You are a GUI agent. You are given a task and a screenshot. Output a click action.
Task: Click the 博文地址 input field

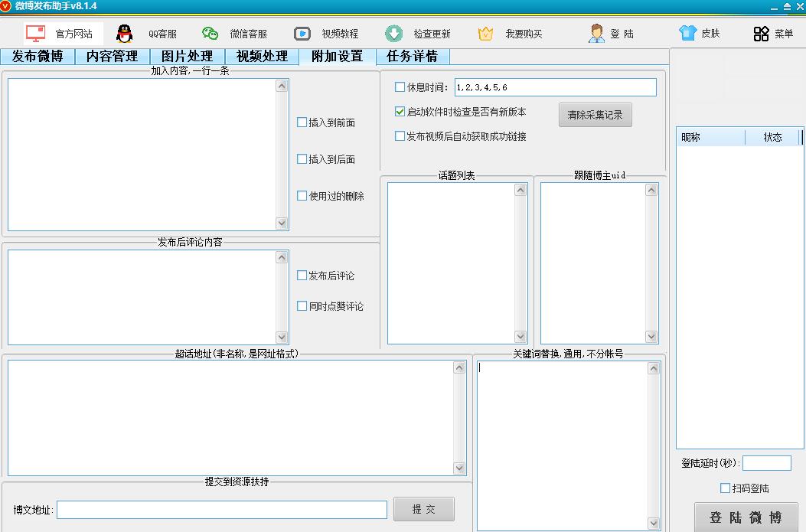point(222,510)
